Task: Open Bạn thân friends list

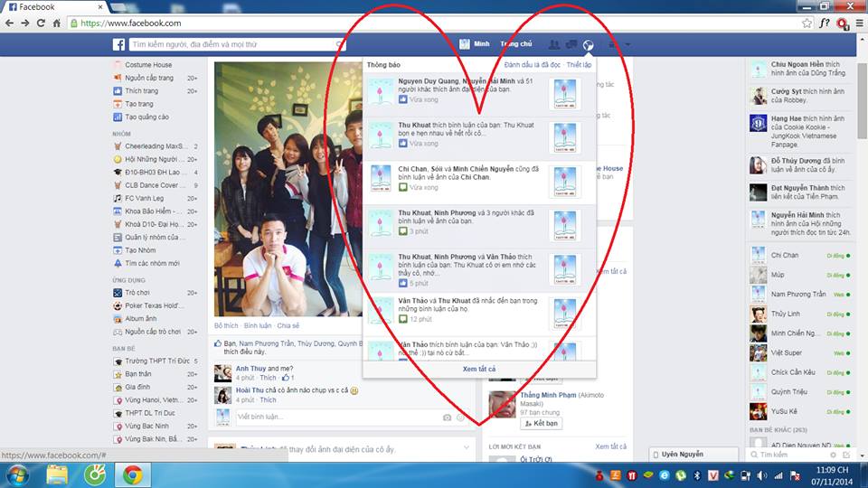Action: pyautogui.click(x=137, y=374)
